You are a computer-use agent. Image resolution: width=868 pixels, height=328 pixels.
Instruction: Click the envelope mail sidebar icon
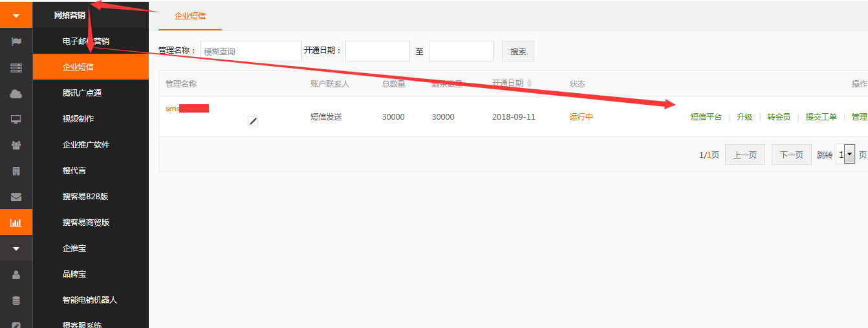[x=16, y=197]
